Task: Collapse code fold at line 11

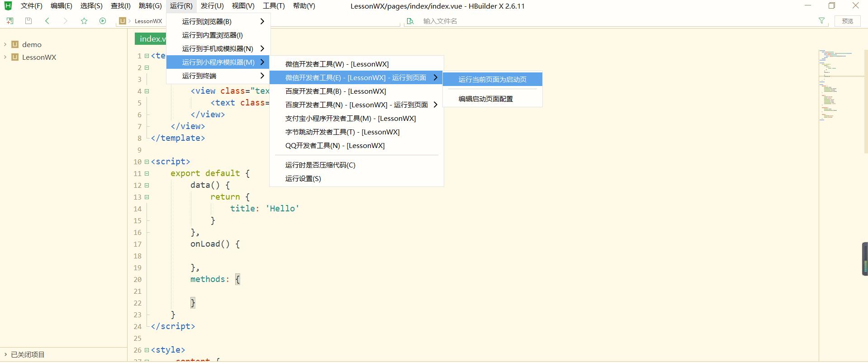Action: [x=147, y=173]
